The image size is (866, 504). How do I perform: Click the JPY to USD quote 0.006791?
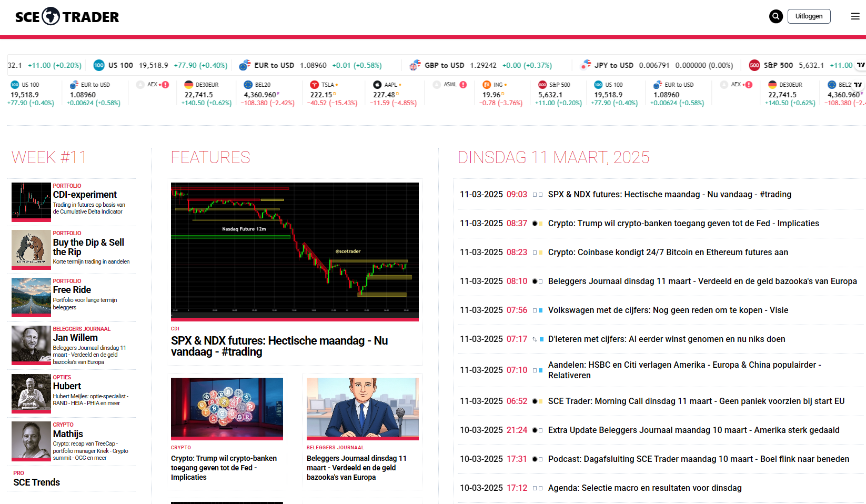pyautogui.click(x=654, y=65)
